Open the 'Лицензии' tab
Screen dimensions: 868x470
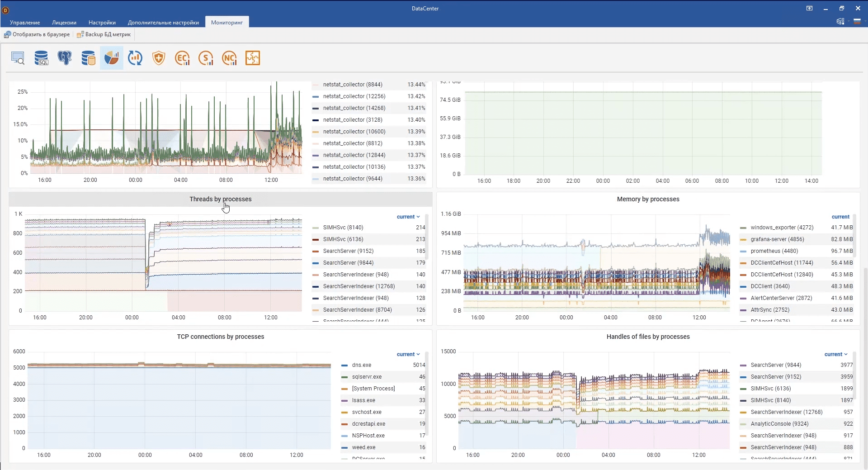(x=64, y=22)
